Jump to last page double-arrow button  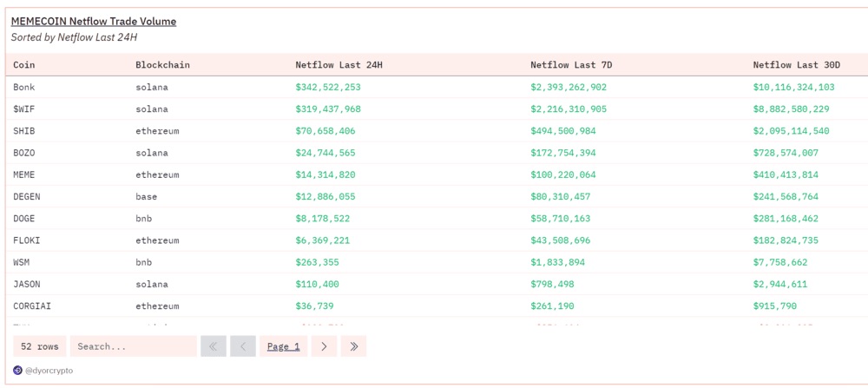coord(353,346)
